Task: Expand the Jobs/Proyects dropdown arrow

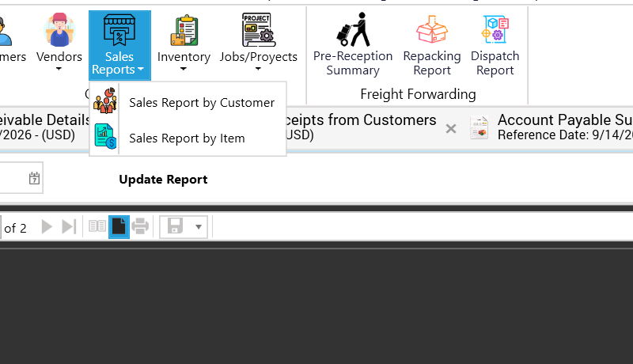Action: (258, 69)
